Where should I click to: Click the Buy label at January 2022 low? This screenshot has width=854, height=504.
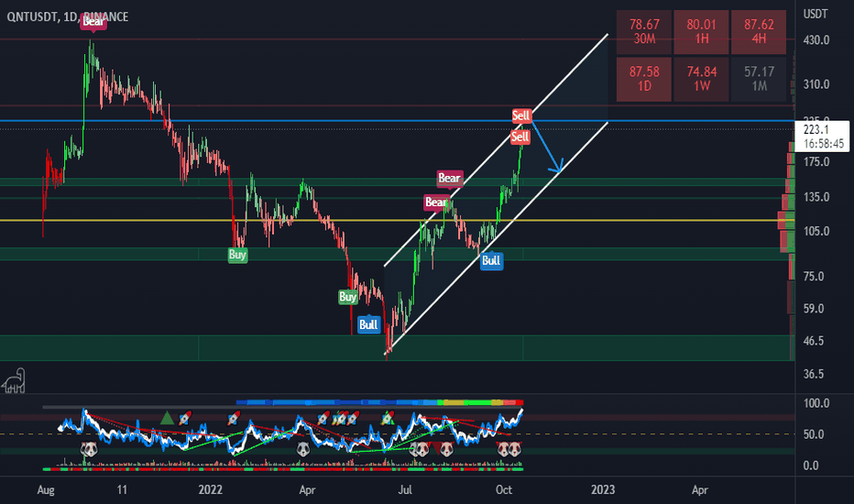(237, 255)
